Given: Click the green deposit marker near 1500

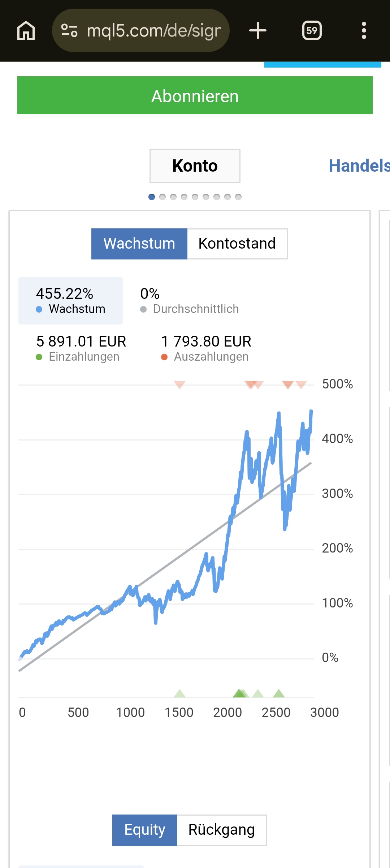Looking at the screenshot, I should point(180,693).
